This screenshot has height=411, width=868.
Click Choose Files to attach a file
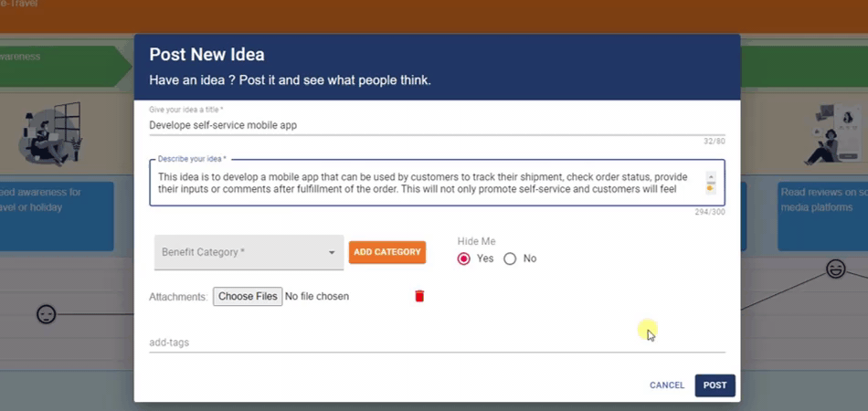(x=248, y=296)
